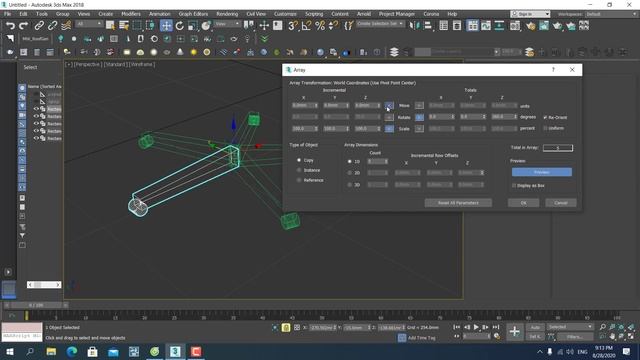Toggle the Percent Snap icon
Screen dimensions: 640x360
coord(320,26)
